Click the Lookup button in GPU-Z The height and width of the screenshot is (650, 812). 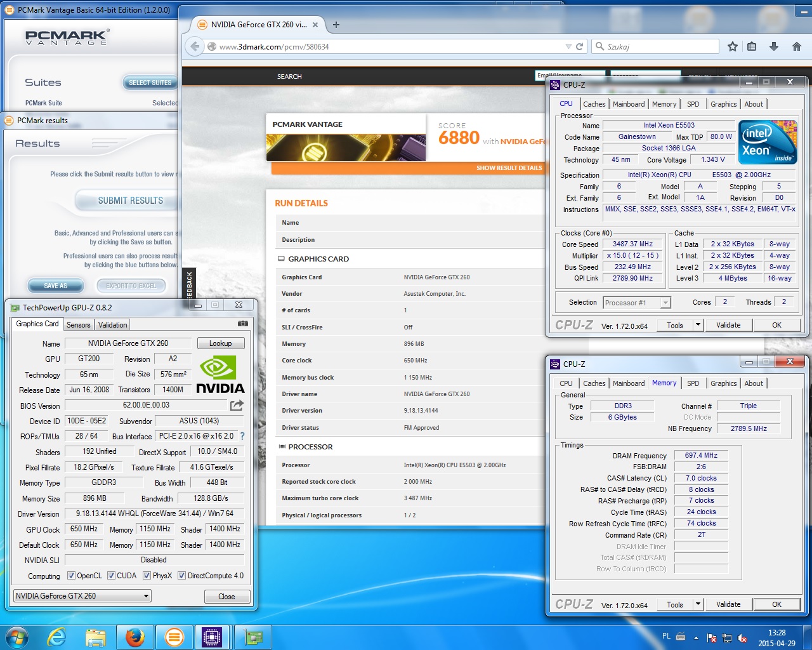pyautogui.click(x=221, y=343)
